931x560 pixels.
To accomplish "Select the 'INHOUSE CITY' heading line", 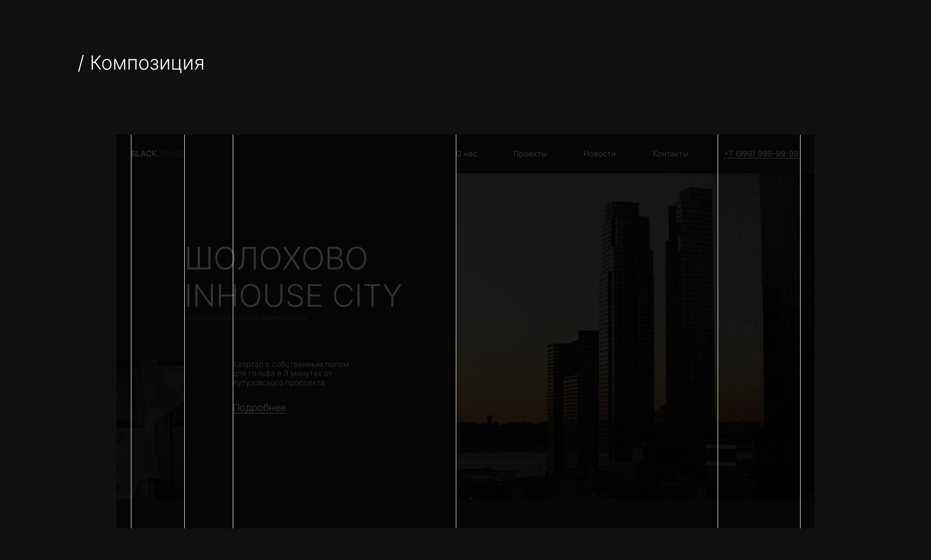I will click(293, 296).
